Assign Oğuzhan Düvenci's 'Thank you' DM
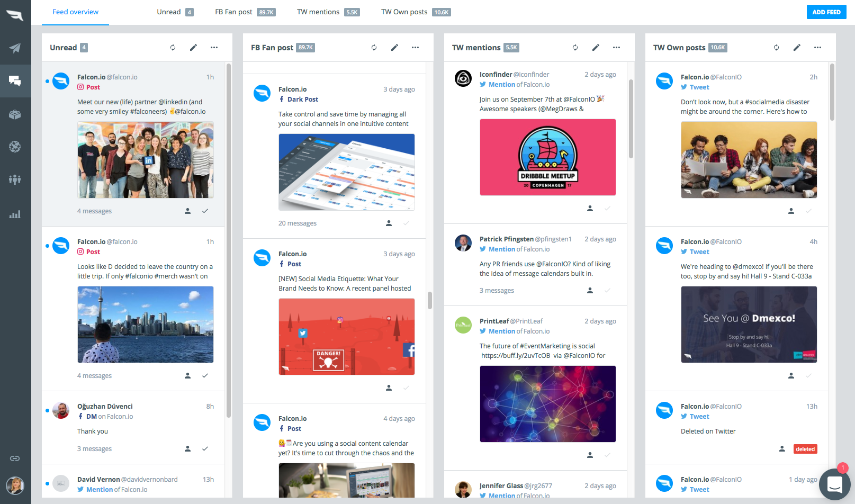 pyautogui.click(x=187, y=448)
